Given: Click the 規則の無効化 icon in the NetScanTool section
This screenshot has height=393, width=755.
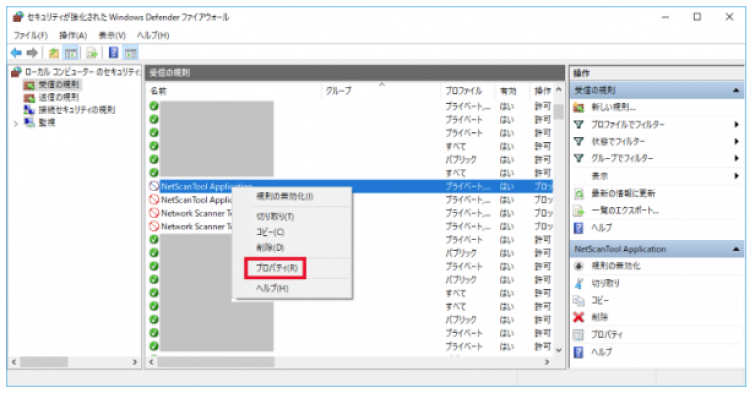Looking at the screenshot, I should click(x=579, y=266).
